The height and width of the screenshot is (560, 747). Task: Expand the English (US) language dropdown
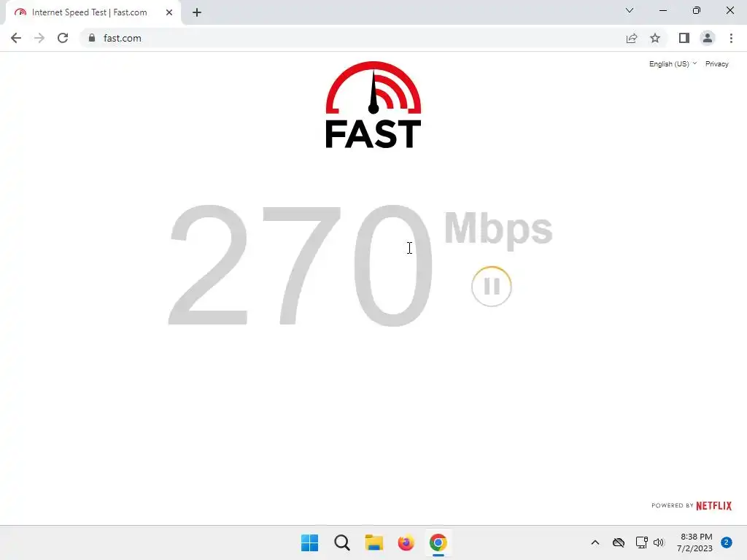[673, 64]
